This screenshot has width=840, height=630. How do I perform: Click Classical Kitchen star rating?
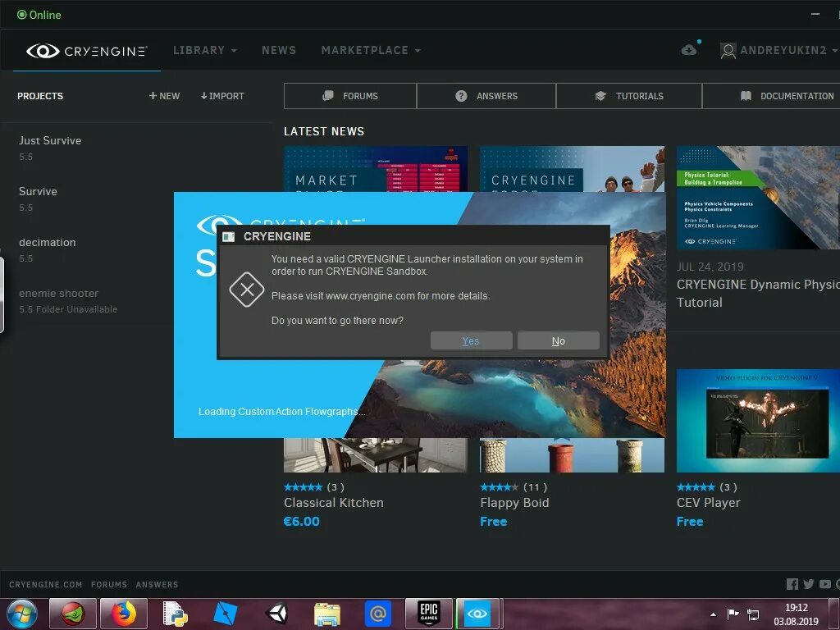click(304, 487)
